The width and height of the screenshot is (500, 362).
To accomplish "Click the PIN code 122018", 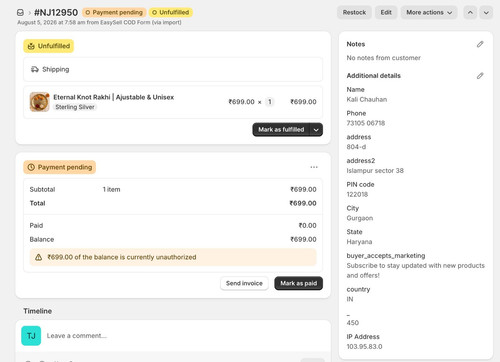I will (357, 194).
